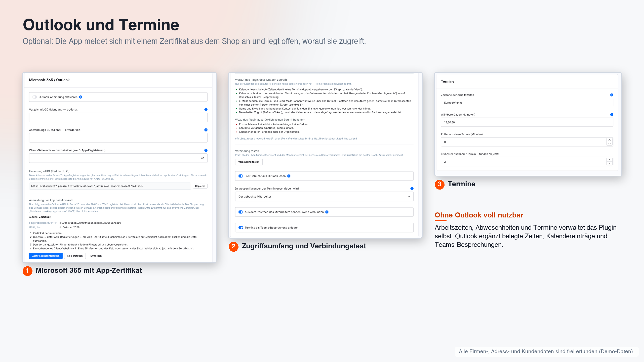Toggle Aus dem Postfach des Mitarbeiters senden
The image size is (644, 362).
(x=241, y=212)
